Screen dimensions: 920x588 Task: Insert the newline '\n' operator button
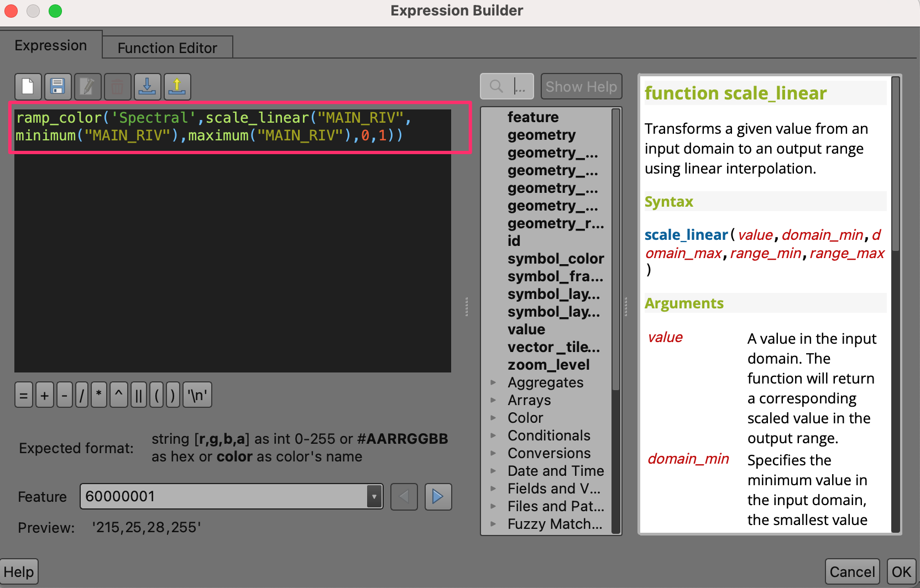[197, 396]
